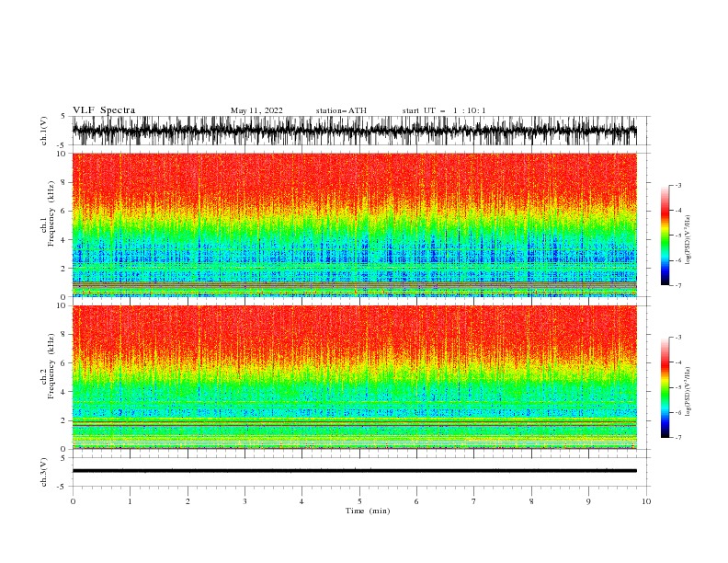Click time axis tick label '7'
Image resolution: width=728 pixels, height=563 pixels.
[x=474, y=501]
